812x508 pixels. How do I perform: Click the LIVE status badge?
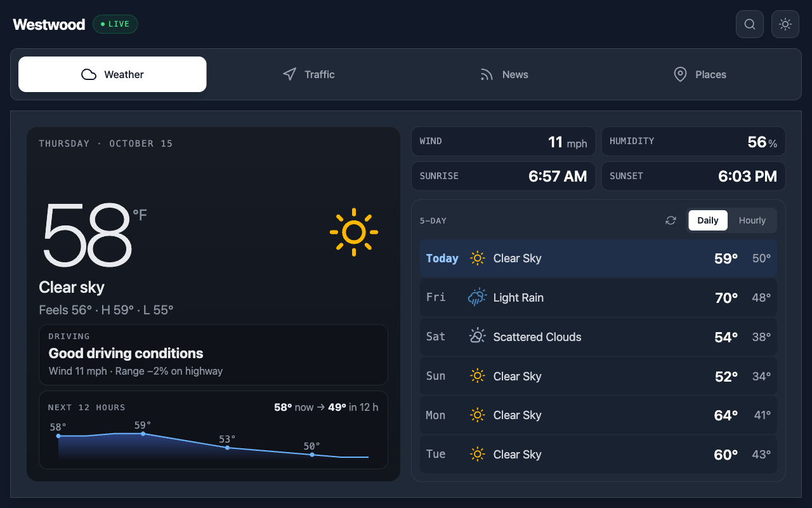click(x=115, y=24)
